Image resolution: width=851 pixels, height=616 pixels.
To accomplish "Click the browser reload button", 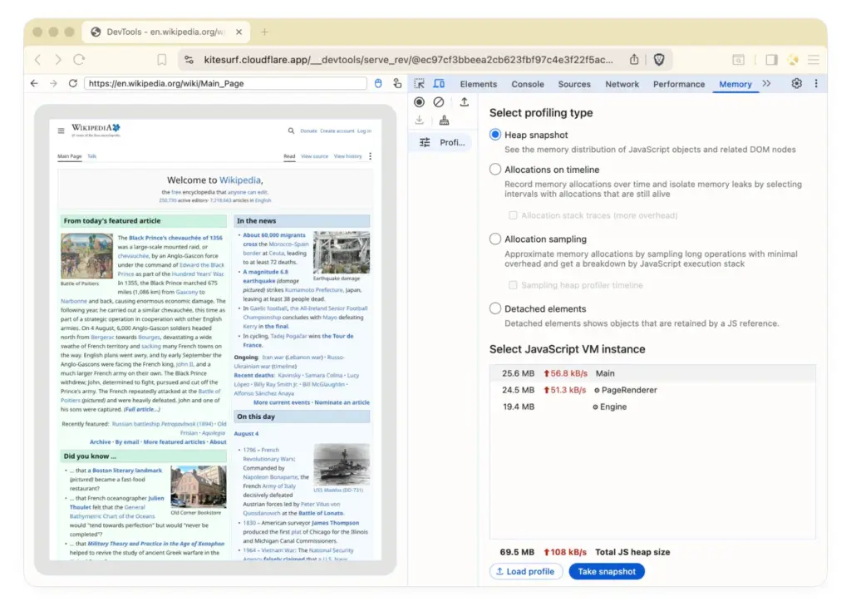I will tap(79, 60).
